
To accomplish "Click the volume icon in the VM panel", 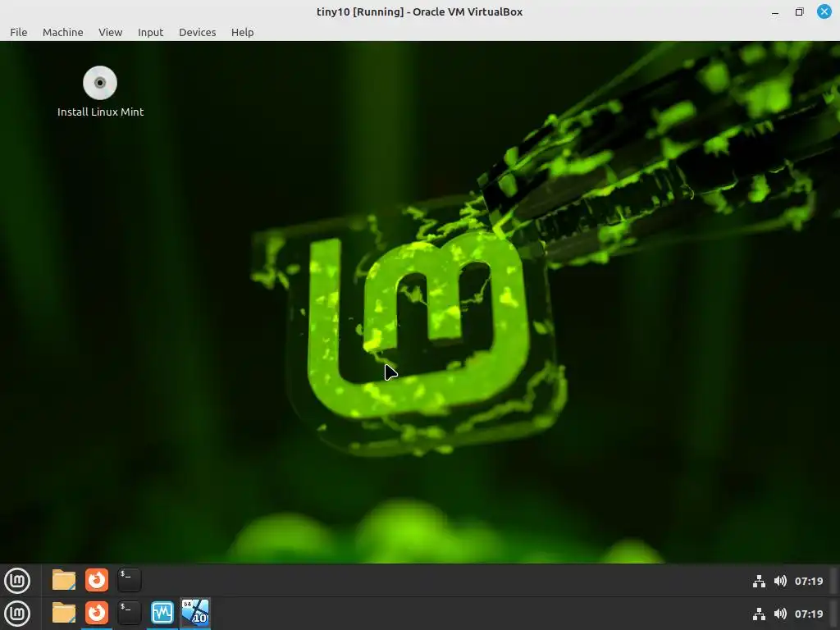I will (x=781, y=582).
